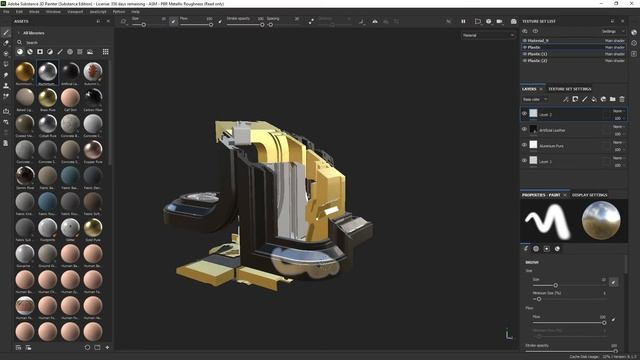Switch assets grid view with grid icon

click(x=106, y=52)
